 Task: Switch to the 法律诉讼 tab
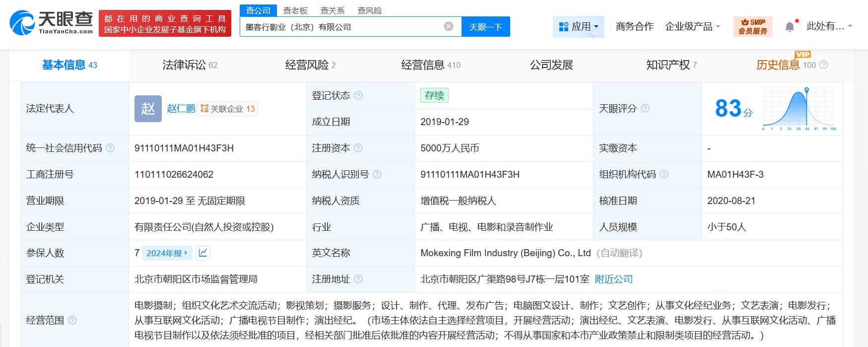pyautogui.click(x=190, y=65)
